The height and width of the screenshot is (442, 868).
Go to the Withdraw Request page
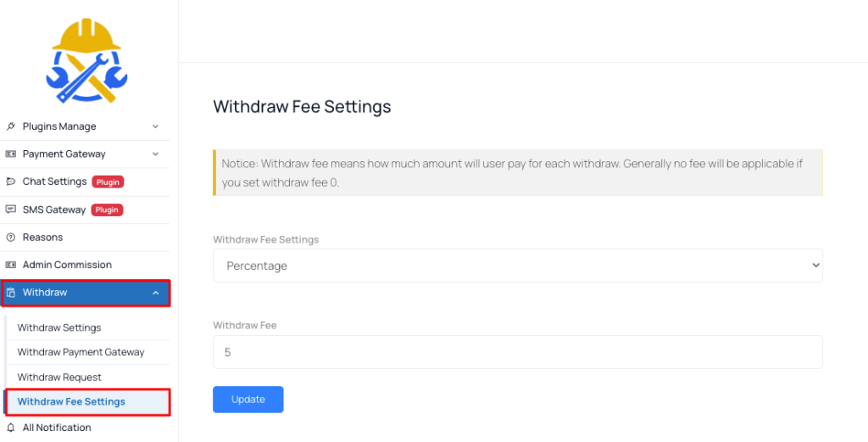[x=59, y=377]
